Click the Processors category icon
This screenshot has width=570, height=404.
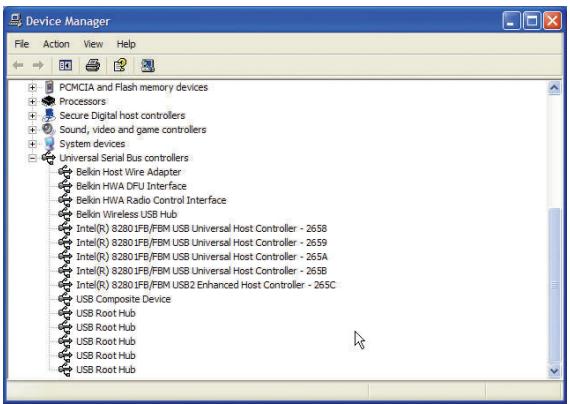click(x=48, y=101)
